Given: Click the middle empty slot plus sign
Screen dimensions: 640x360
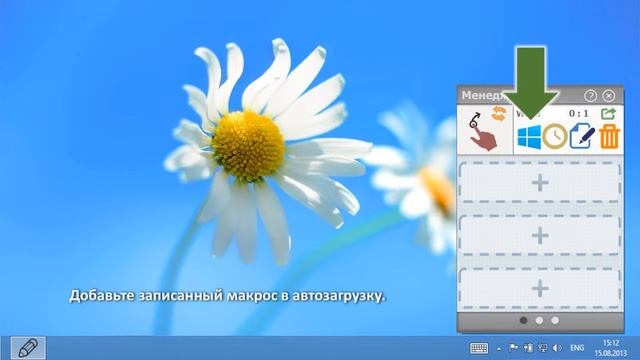Looking at the screenshot, I should [540, 236].
